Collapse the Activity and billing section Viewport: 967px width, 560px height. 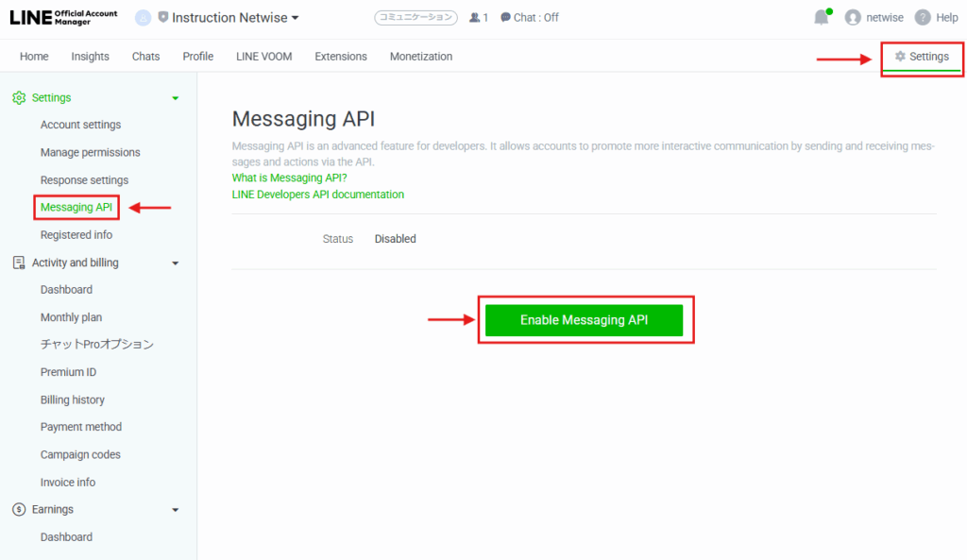click(x=175, y=263)
